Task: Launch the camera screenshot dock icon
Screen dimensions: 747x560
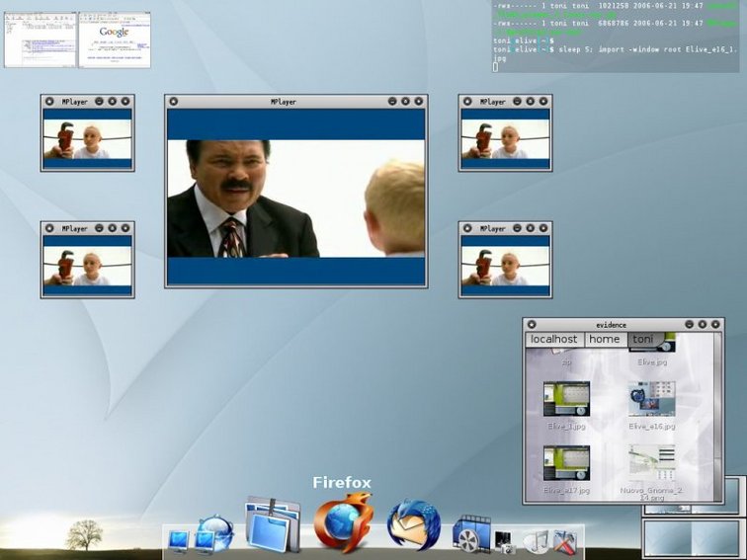Action: (x=505, y=543)
